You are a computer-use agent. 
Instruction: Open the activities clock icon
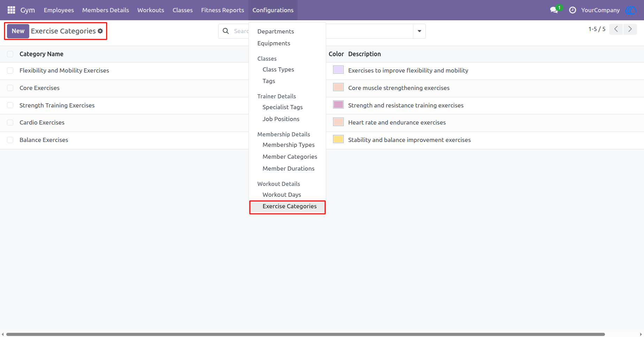pos(573,10)
